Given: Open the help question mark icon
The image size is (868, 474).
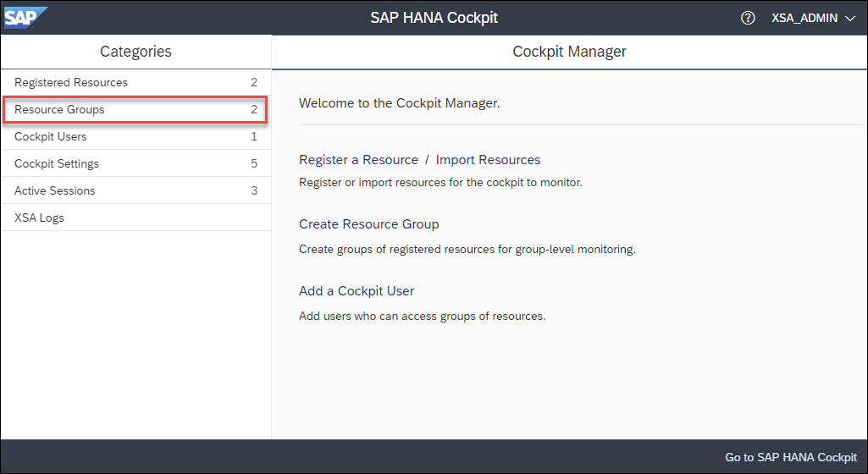Looking at the screenshot, I should [x=747, y=18].
